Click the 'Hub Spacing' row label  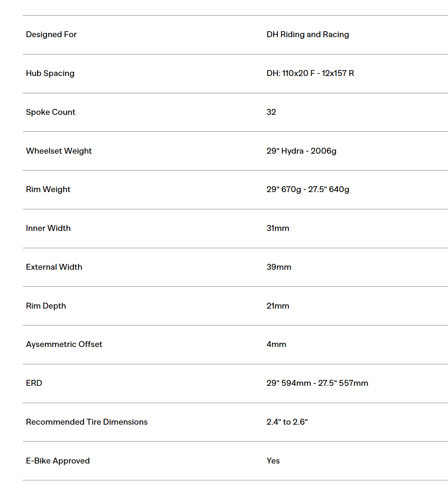pos(50,73)
